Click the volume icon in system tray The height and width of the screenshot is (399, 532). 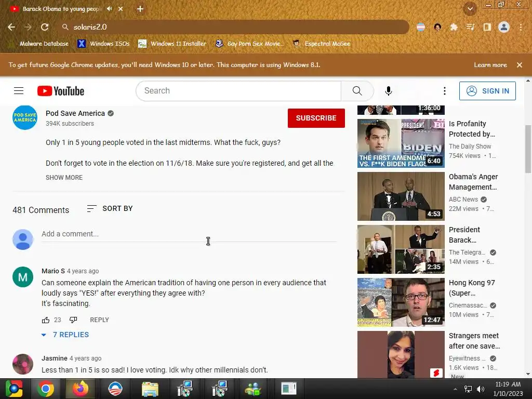click(481, 389)
